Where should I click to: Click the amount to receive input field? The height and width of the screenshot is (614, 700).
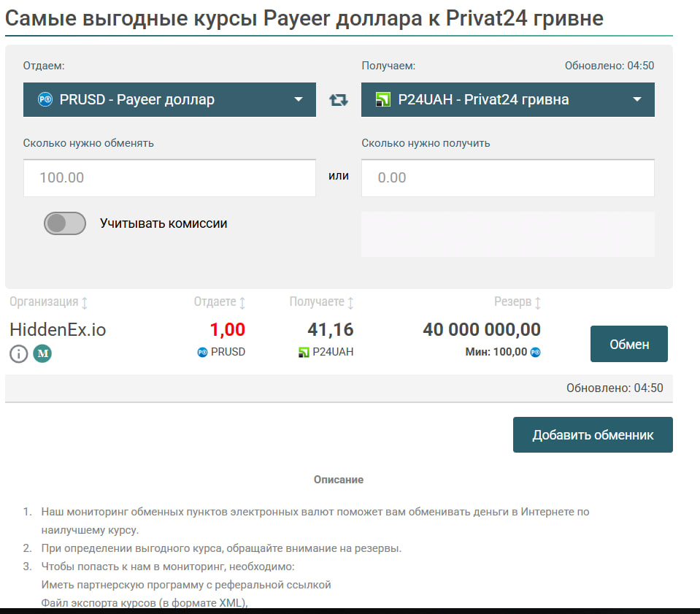point(507,178)
